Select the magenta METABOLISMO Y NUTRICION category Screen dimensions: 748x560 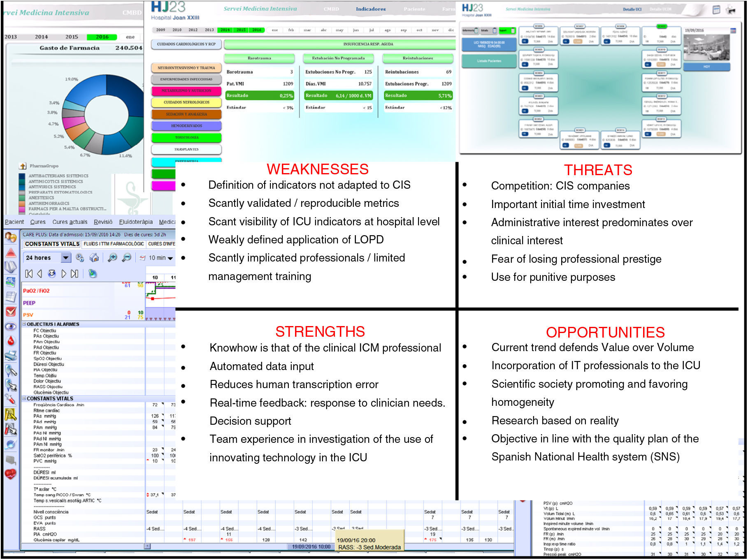[186, 90]
